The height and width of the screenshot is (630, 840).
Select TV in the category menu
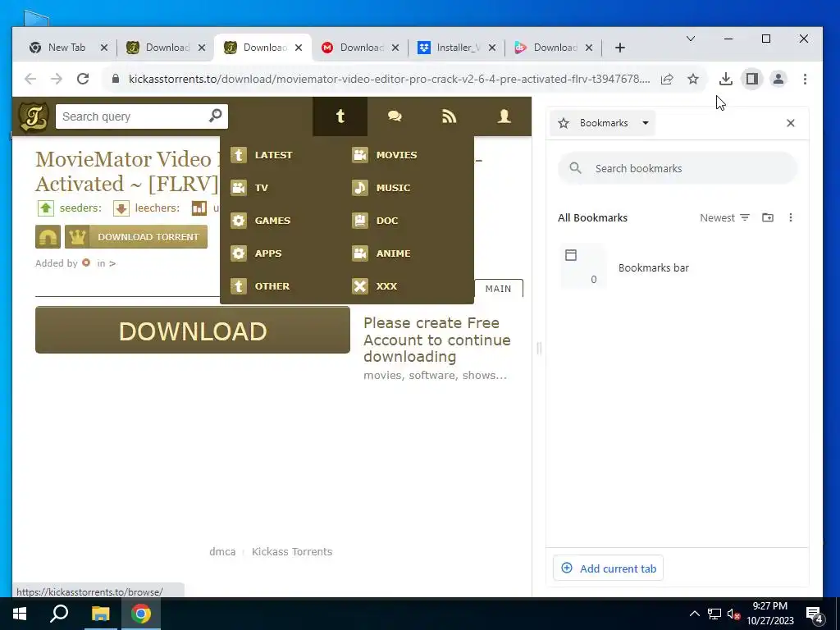(249, 188)
